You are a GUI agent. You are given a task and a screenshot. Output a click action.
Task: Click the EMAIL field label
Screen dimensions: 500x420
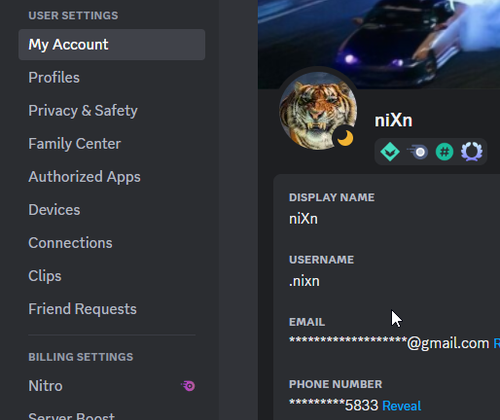tap(307, 322)
